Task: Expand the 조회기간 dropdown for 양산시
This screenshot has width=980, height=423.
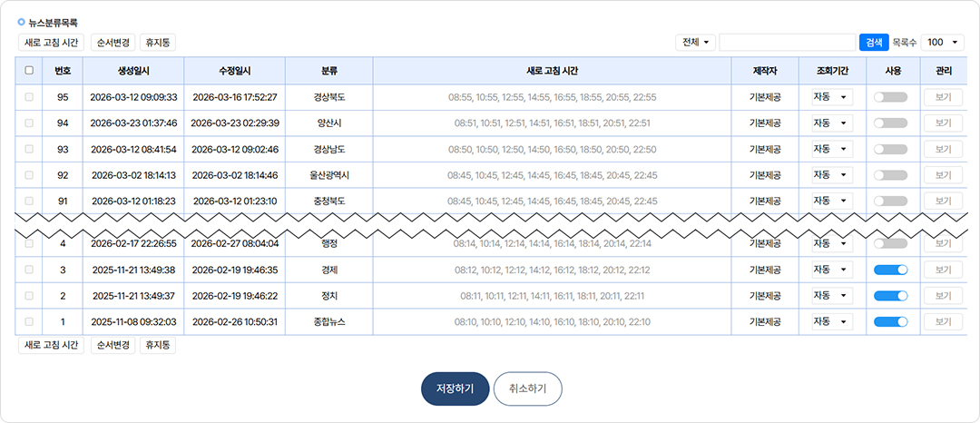Action: [832, 123]
